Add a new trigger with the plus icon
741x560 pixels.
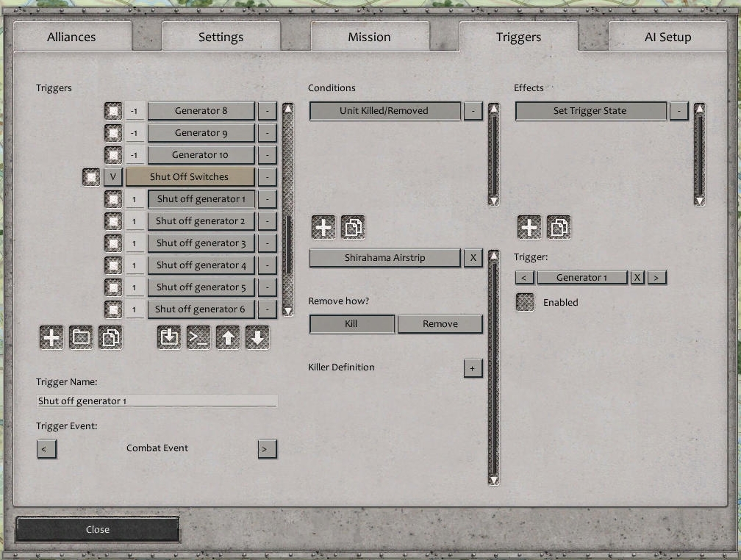click(50, 337)
